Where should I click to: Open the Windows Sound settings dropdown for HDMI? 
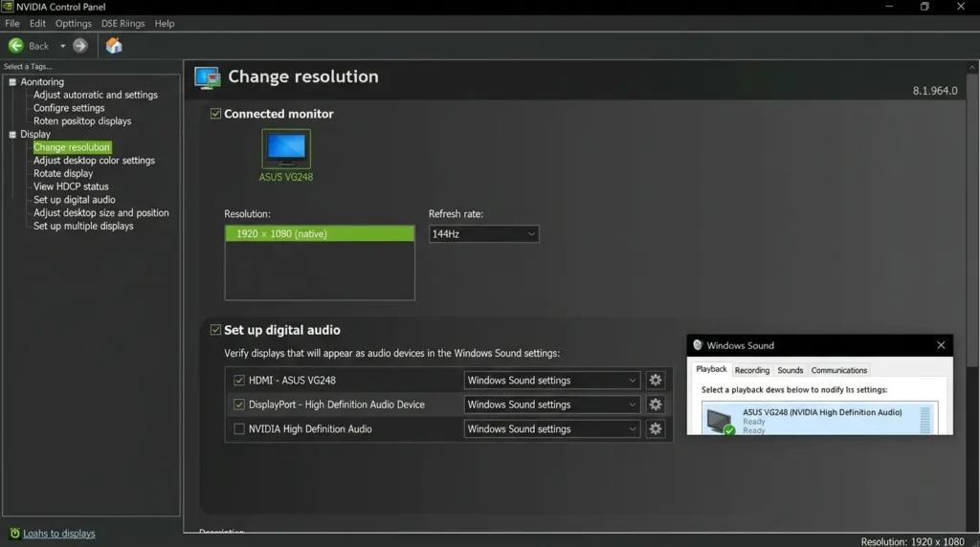(552, 380)
